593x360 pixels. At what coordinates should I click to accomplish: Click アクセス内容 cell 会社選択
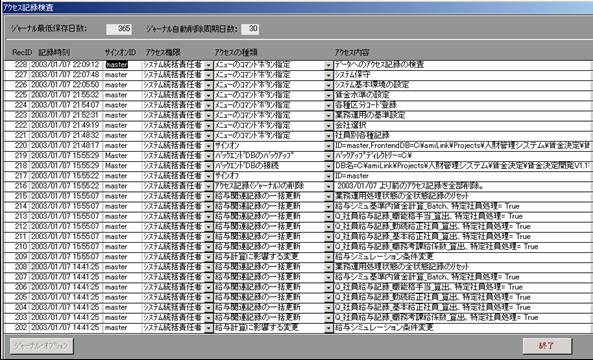[463, 126]
